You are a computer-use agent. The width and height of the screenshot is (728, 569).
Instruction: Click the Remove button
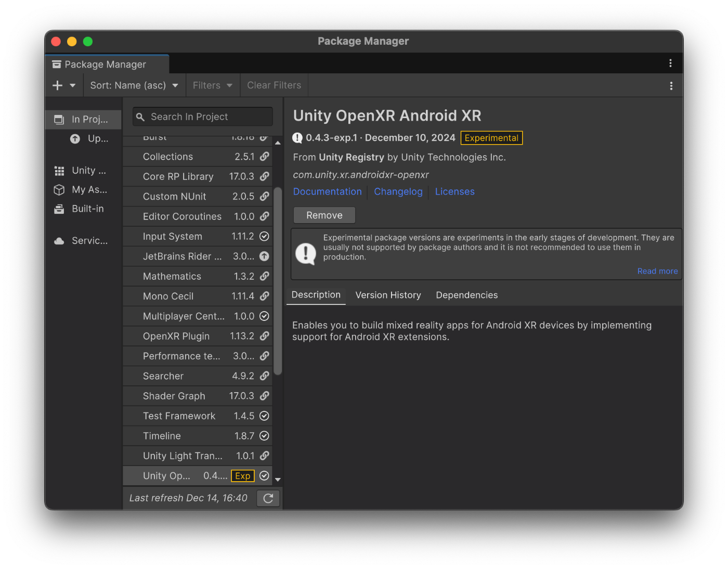(324, 215)
